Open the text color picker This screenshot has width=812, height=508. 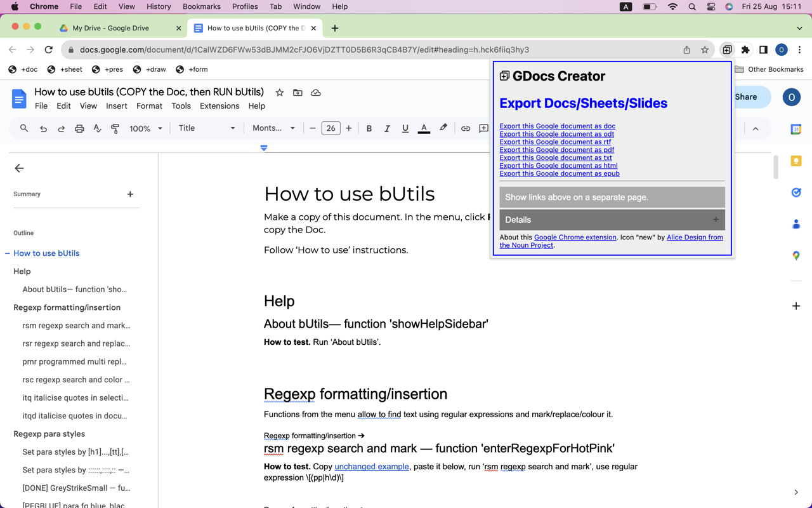pos(423,128)
